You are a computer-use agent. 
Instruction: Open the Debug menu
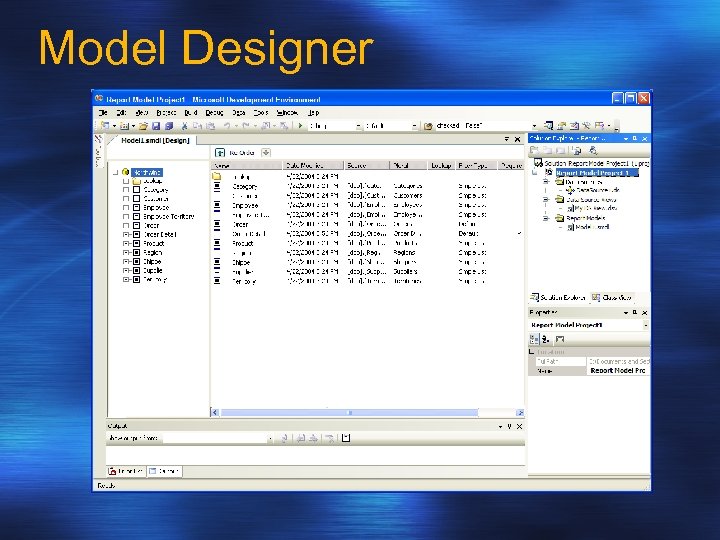click(x=214, y=112)
